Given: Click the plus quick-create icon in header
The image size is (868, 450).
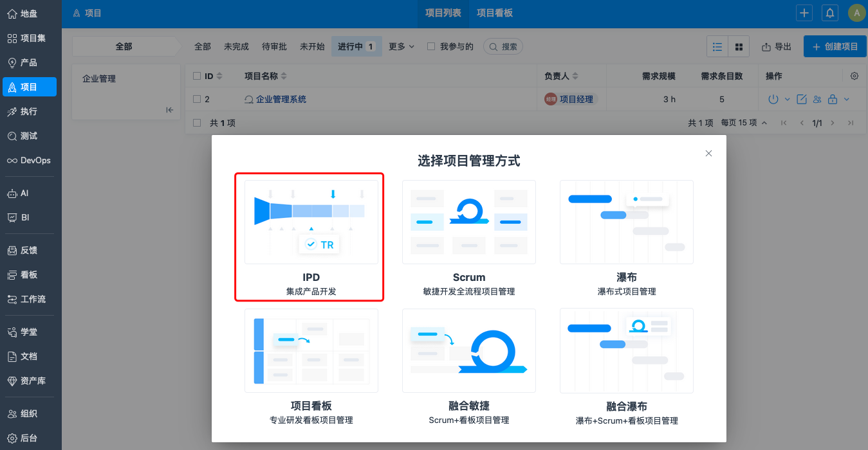Looking at the screenshot, I should [804, 13].
